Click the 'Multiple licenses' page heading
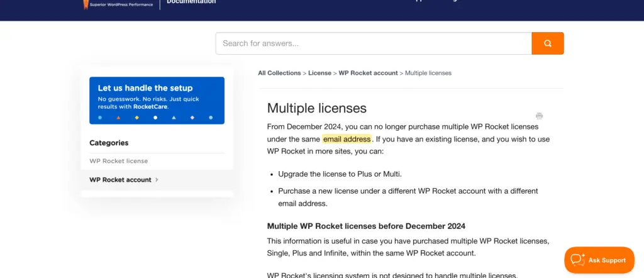644x278 pixels. tap(317, 108)
